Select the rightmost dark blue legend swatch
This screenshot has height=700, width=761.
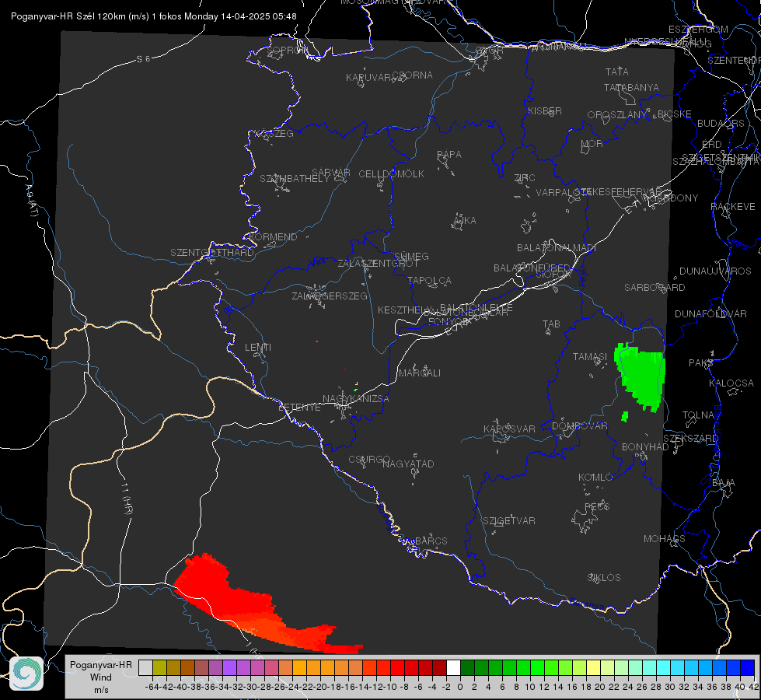(x=748, y=668)
